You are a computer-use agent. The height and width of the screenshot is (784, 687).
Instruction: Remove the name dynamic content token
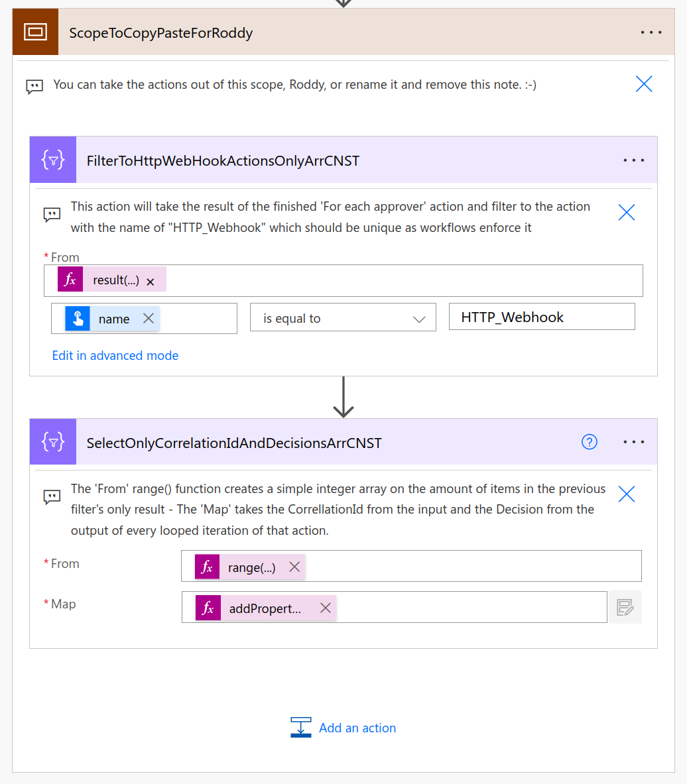(149, 318)
